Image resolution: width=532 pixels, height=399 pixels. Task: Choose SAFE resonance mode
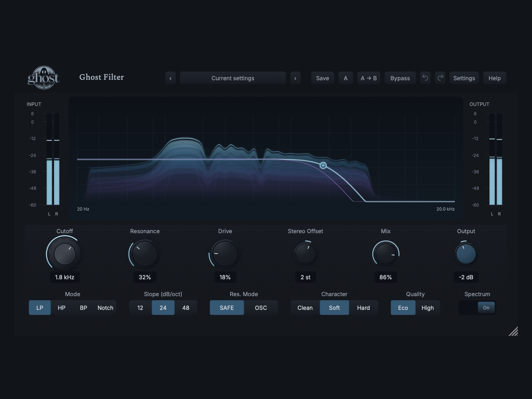[227, 308]
